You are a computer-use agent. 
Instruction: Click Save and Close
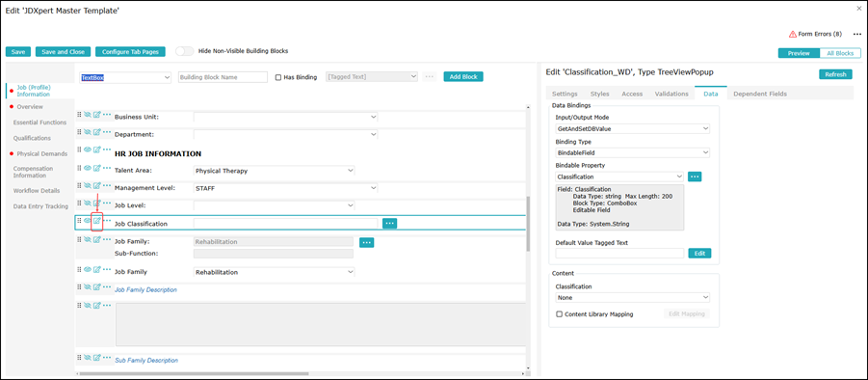click(x=64, y=51)
